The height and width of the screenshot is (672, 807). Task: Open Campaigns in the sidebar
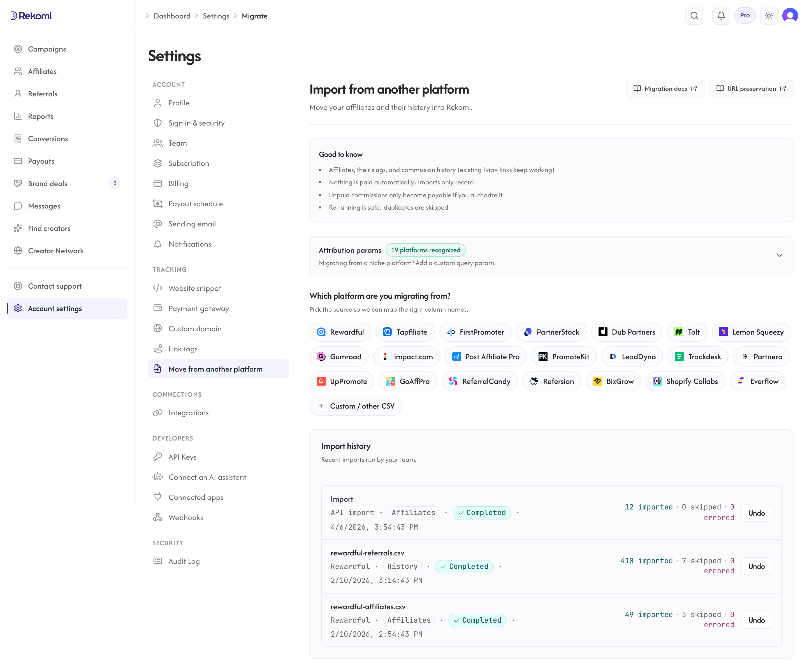(x=67, y=49)
